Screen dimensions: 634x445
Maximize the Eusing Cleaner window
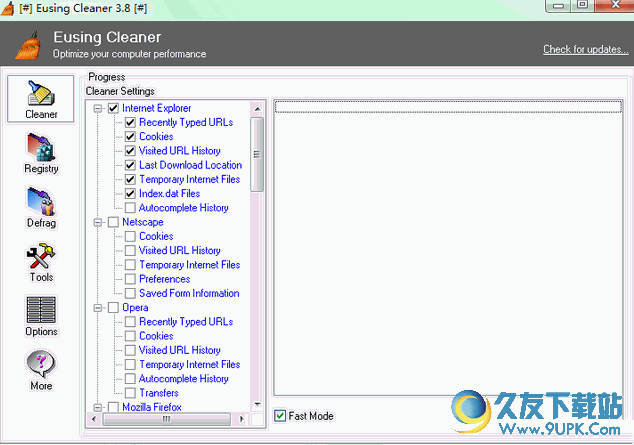pyautogui.click(x=582, y=5)
